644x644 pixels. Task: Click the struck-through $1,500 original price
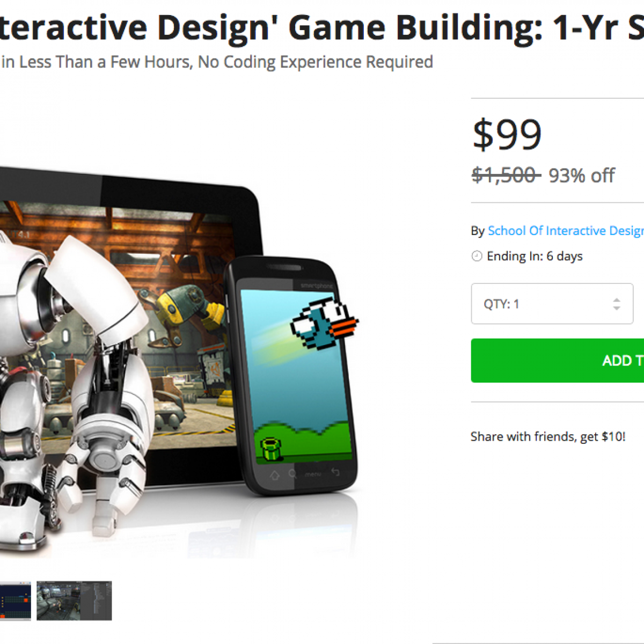[x=506, y=175]
